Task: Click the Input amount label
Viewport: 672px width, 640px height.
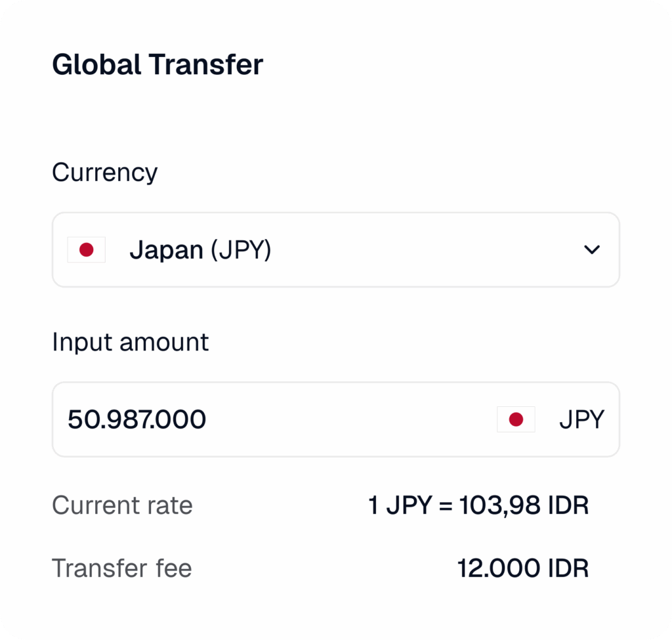Action: click(x=130, y=343)
